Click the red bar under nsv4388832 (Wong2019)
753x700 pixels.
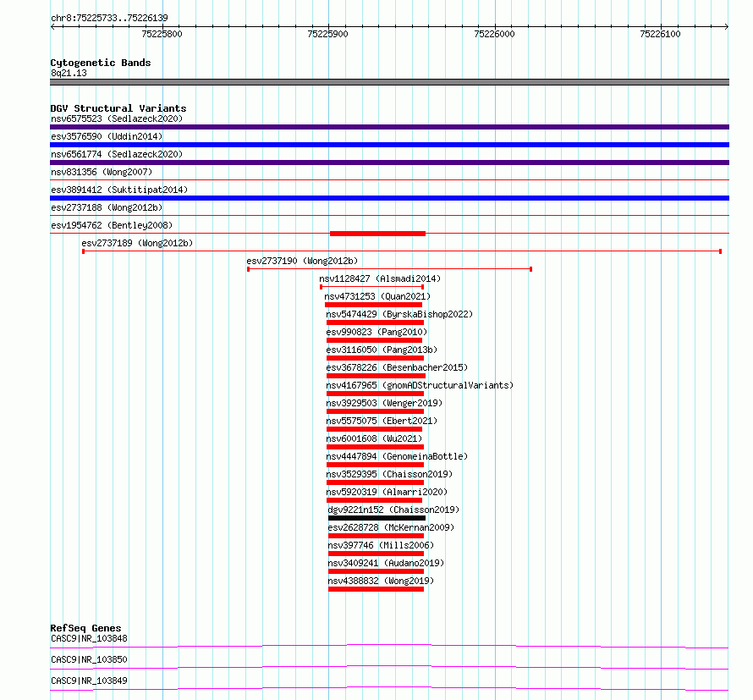tap(376, 589)
